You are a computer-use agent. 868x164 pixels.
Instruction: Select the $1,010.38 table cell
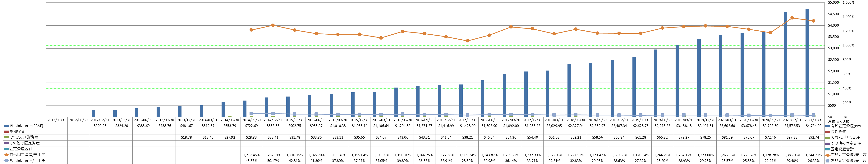[338, 126]
